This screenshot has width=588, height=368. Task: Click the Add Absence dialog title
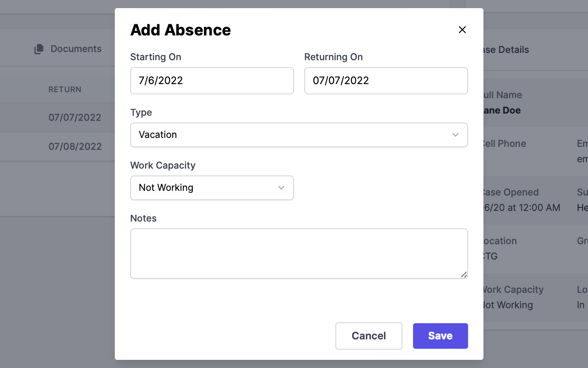click(x=180, y=30)
